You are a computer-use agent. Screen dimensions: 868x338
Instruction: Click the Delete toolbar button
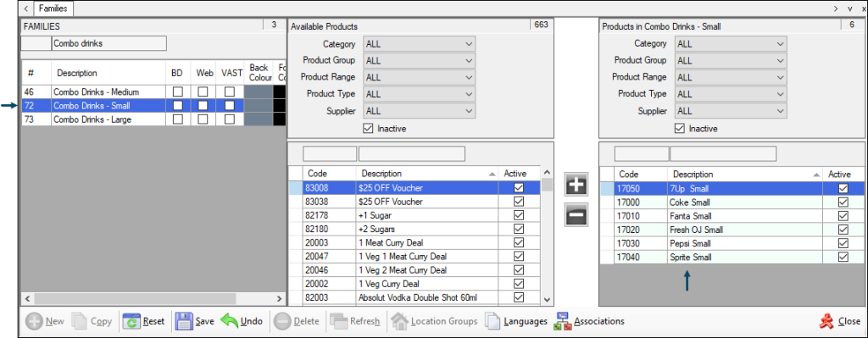pyautogui.click(x=297, y=321)
